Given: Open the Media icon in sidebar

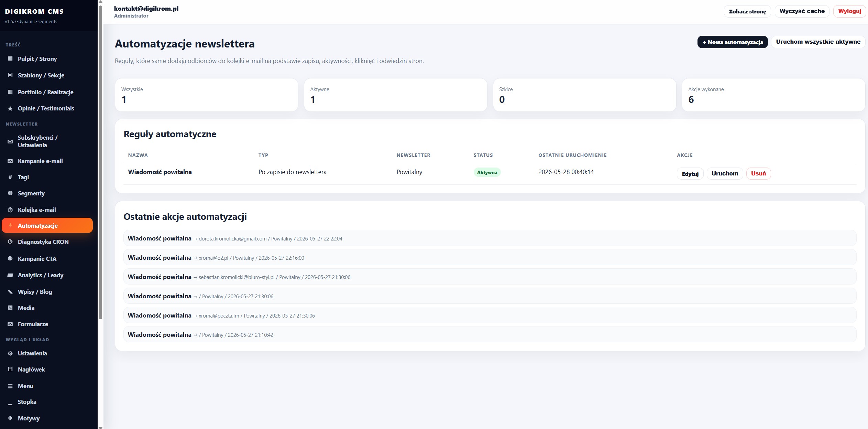Looking at the screenshot, I should [10, 308].
